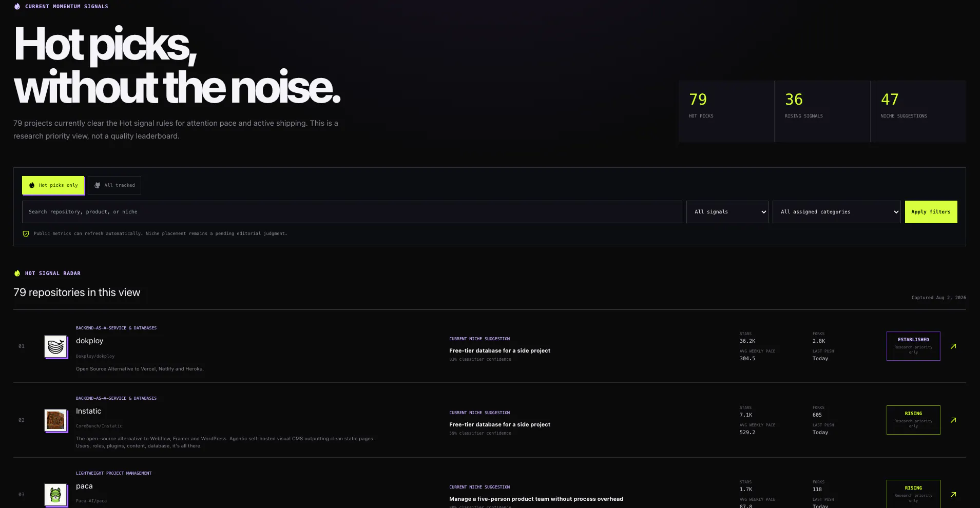
Task: Click the flame icon in Hot picks only
Action: (x=32, y=185)
